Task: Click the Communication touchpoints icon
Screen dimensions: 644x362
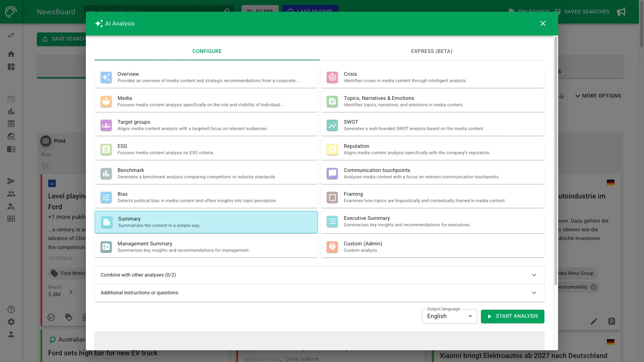Action: pyautogui.click(x=332, y=174)
